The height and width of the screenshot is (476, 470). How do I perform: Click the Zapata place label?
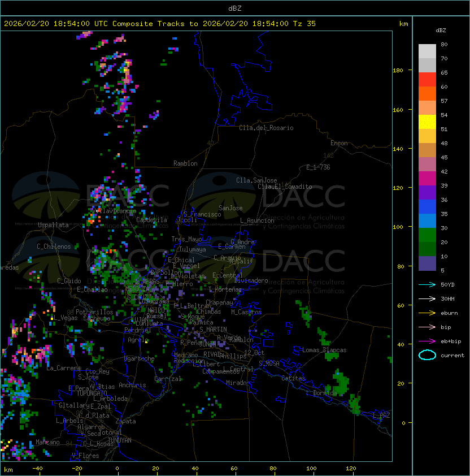click(125, 421)
